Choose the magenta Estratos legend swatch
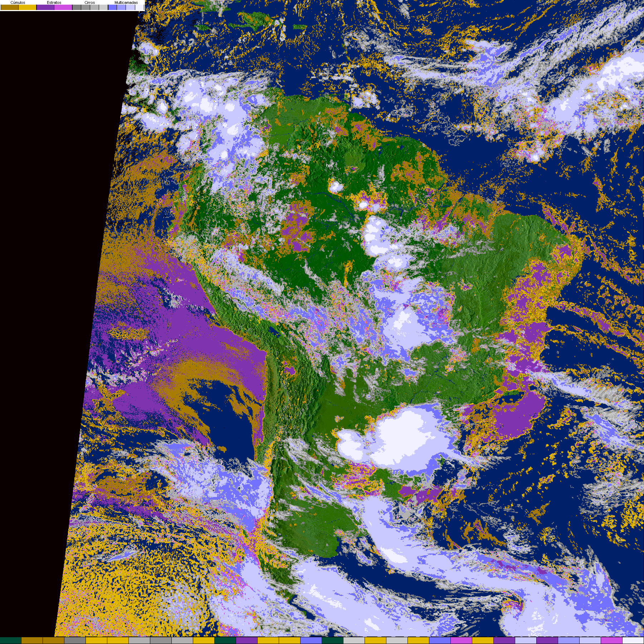Image resolution: width=644 pixels, height=644 pixels. point(63,8)
